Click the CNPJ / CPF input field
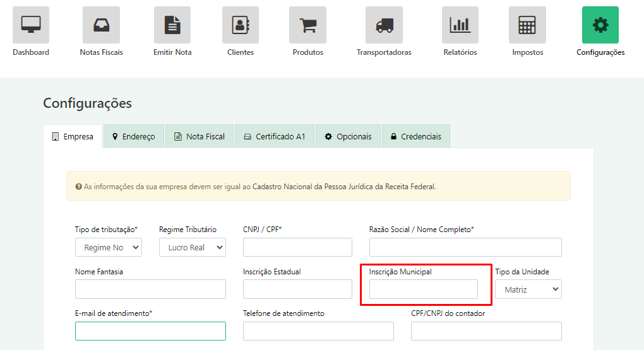 [297, 247]
